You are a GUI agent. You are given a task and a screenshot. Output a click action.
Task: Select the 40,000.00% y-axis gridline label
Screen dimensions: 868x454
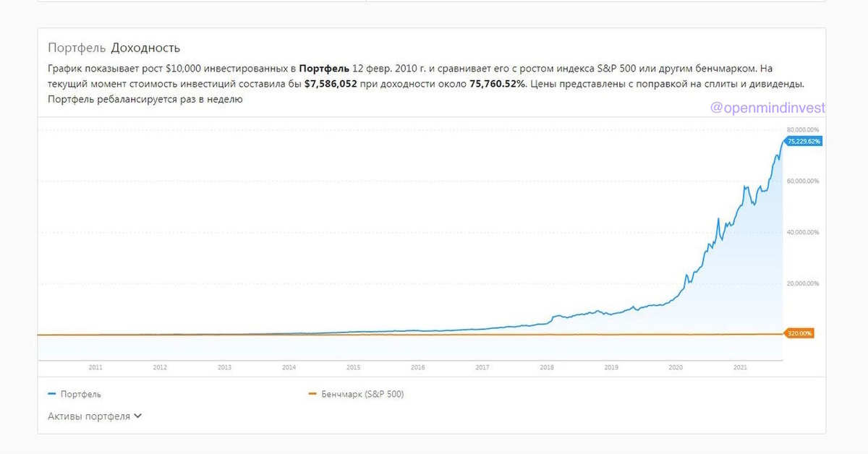coord(803,232)
